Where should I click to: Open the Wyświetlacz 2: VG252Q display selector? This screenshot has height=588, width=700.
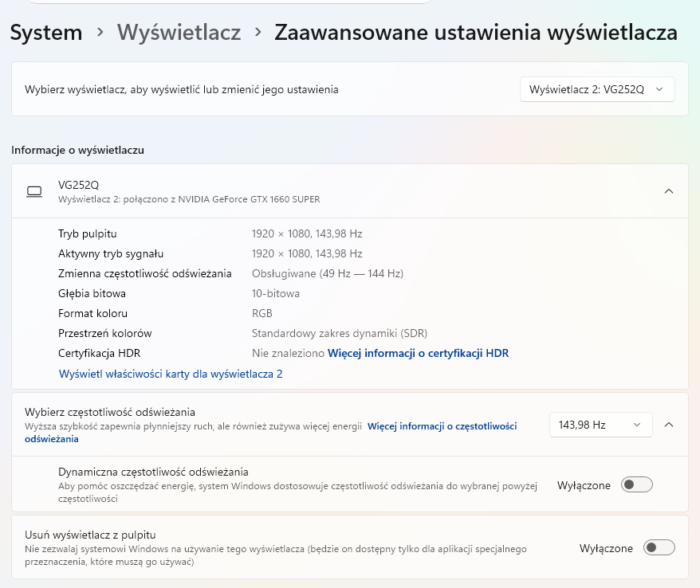pos(597,90)
